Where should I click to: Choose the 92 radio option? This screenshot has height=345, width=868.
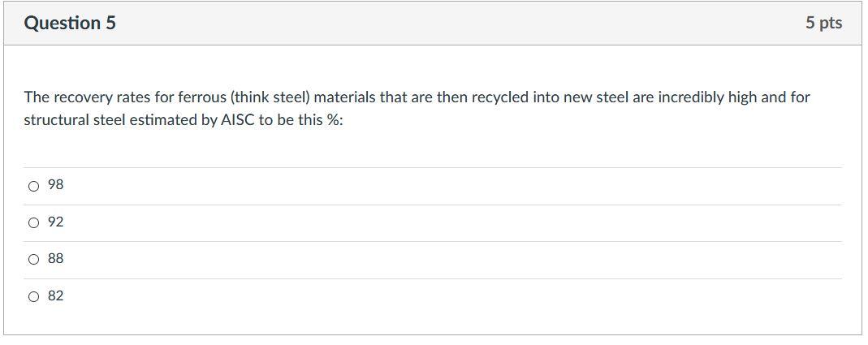pyautogui.click(x=34, y=223)
